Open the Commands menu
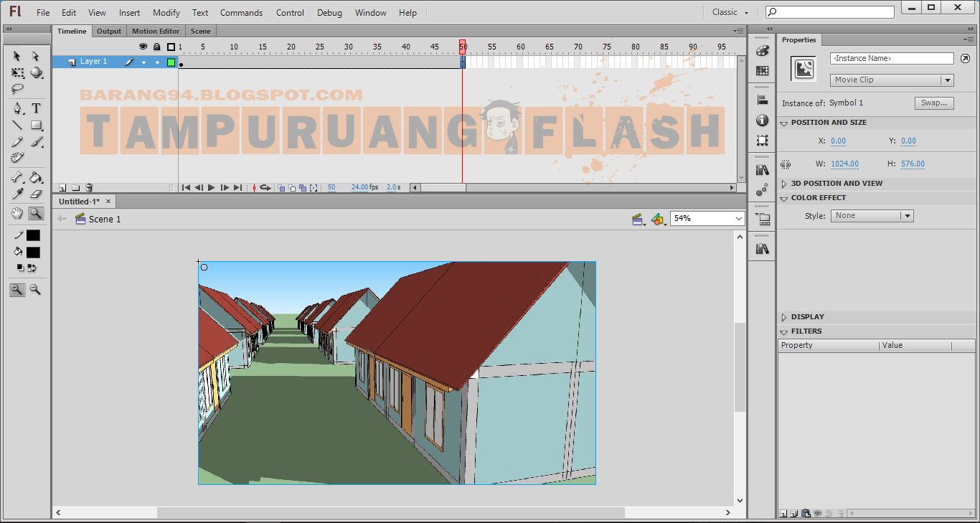The image size is (980, 523). point(241,13)
